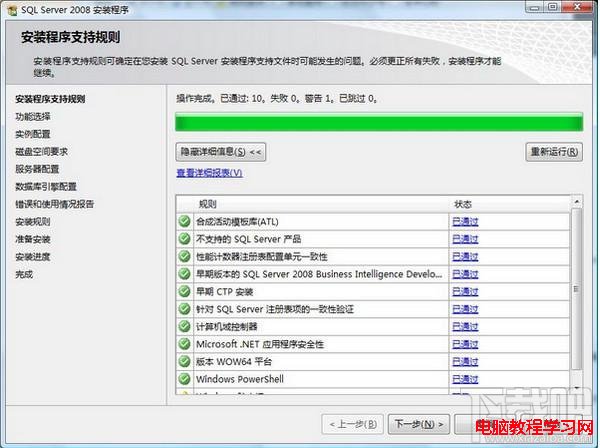The height and width of the screenshot is (448, 600).
Task: Click the Microsoft .NET 应用程序安全性 rule text
Action: (x=260, y=344)
